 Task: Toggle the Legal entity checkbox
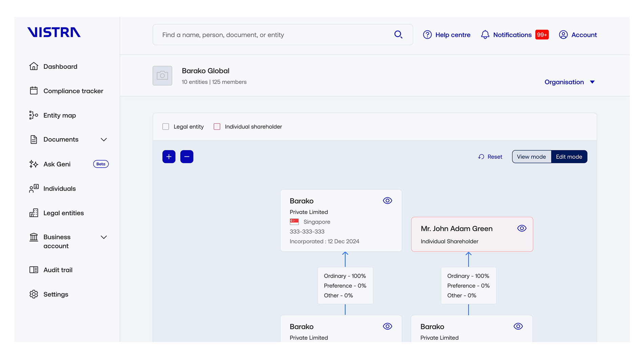click(166, 127)
